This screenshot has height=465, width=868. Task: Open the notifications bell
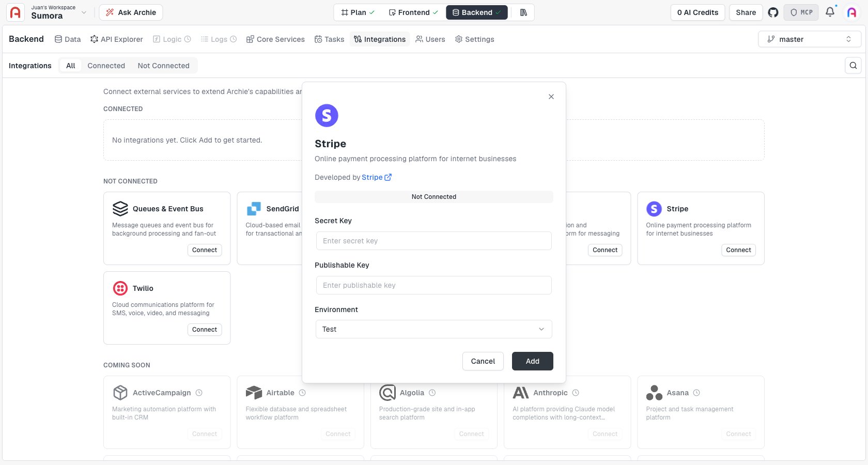pyautogui.click(x=830, y=12)
